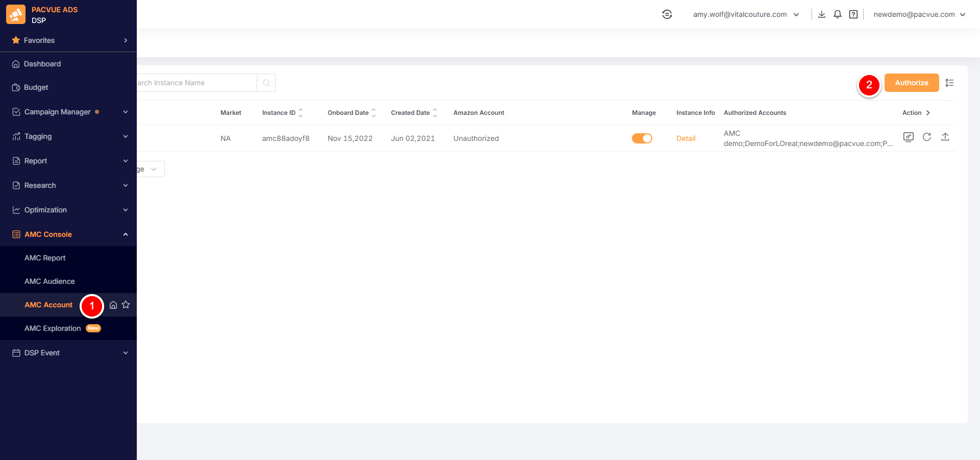Open the download center icon

pos(822,14)
